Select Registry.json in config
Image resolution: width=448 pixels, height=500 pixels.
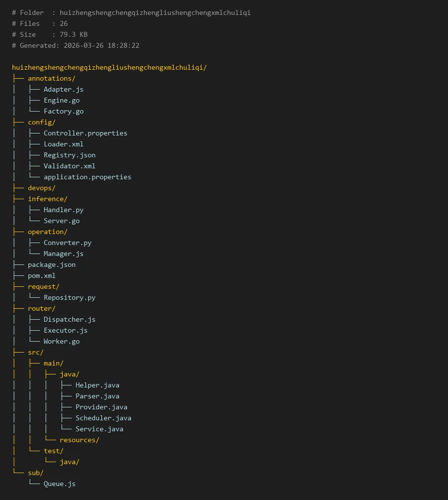pyautogui.click(x=69, y=155)
